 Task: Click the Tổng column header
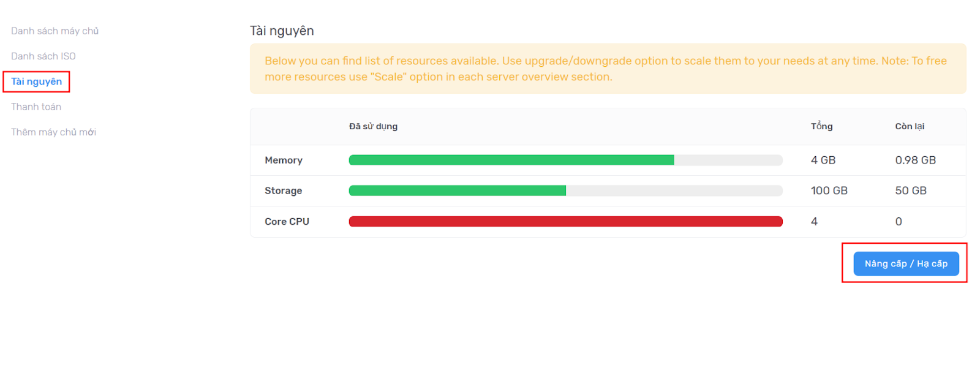point(821,126)
